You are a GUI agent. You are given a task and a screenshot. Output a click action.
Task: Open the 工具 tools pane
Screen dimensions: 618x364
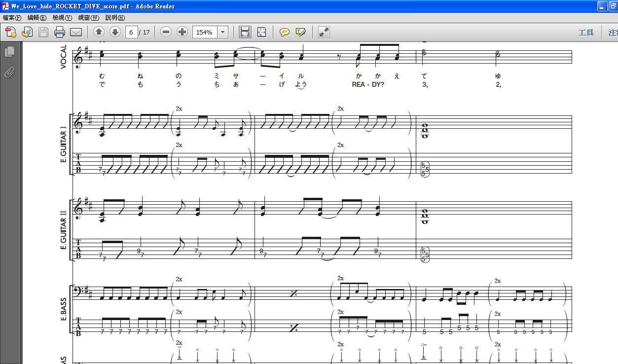coord(586,33)
